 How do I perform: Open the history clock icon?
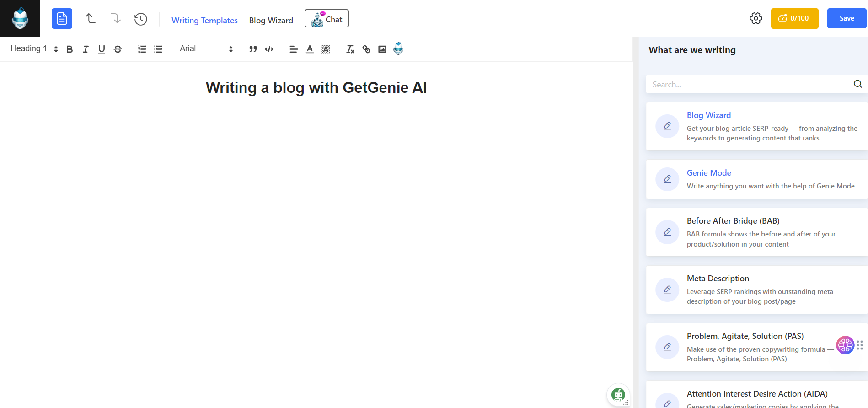[x=141, y=19]
